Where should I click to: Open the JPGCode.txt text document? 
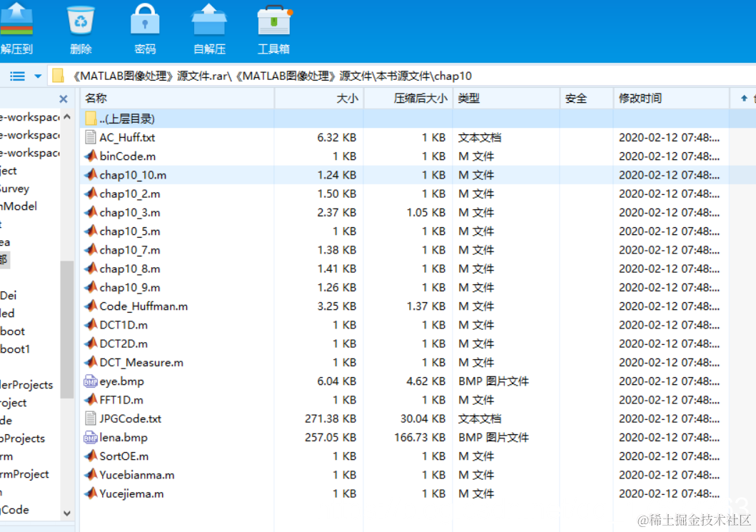tap(127, 418)
